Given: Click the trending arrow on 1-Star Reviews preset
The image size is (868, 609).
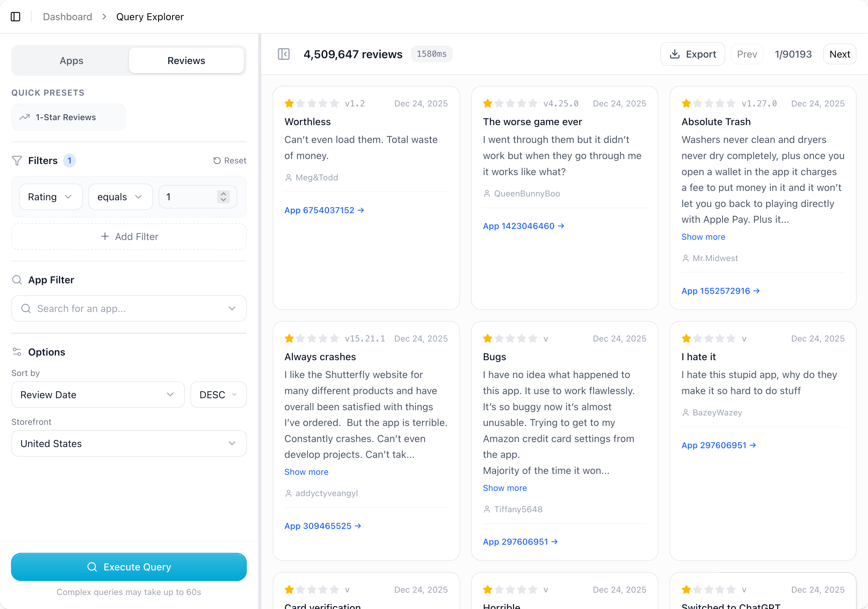Looking at the screenshot, I should 25,117.
